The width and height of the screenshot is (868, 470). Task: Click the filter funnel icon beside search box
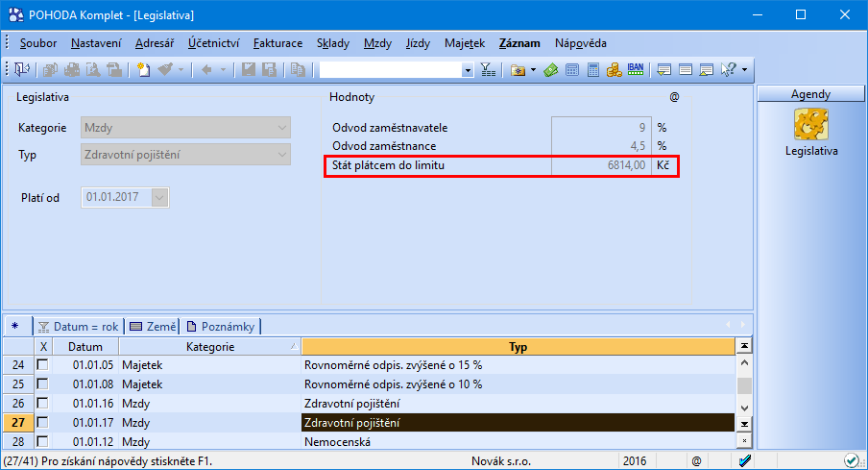click(x=488, y=70)
